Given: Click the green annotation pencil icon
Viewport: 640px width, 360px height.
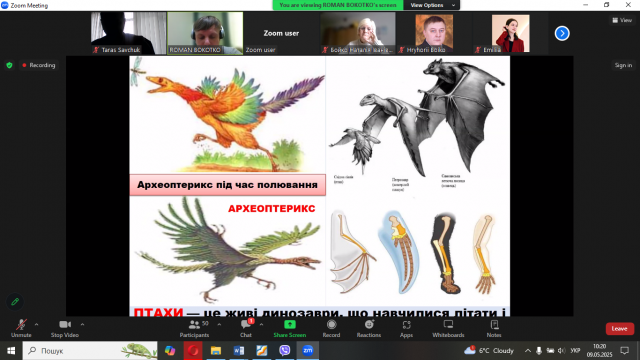Looking at the screenshot, I should tap(15, 302).
